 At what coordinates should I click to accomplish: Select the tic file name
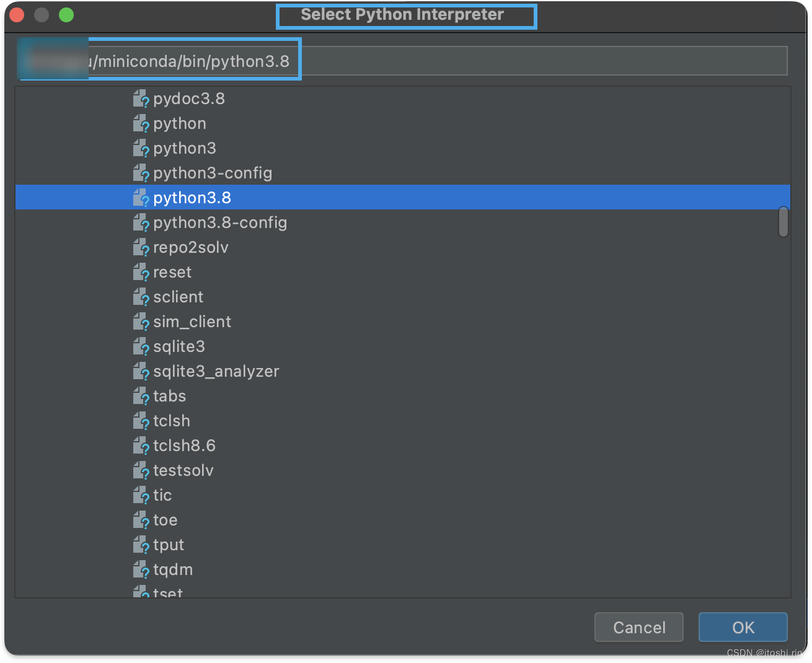[162, 495]
